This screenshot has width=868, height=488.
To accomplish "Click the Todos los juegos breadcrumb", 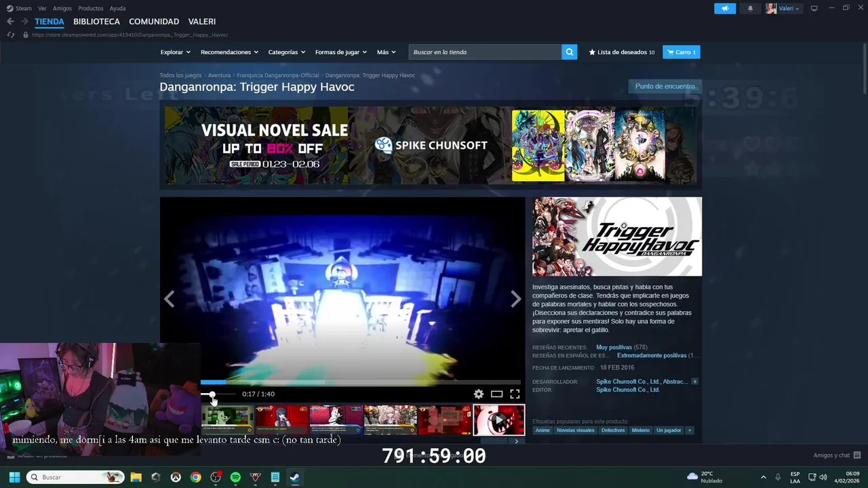I will (x=180, y=75).
